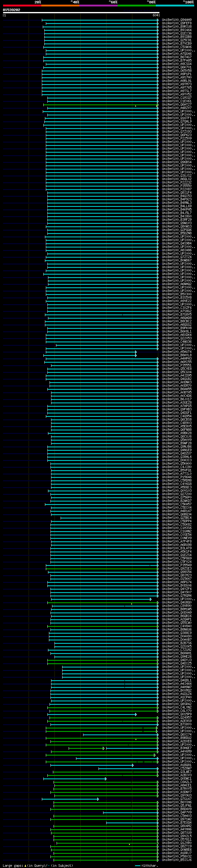Select label UniRef100_A9TSL7
The width and height of the screenshot is (197, 868).
pyautogui.click(x=177, y=91)
